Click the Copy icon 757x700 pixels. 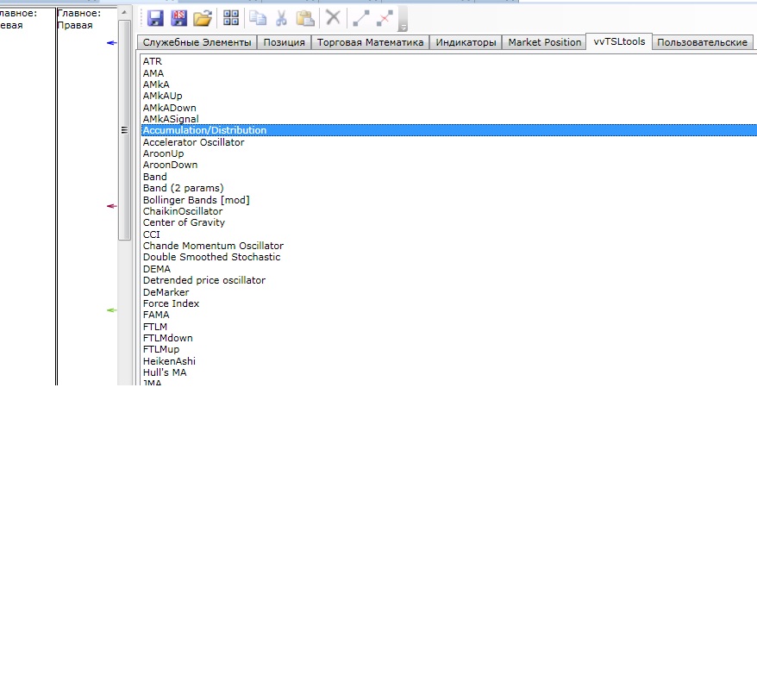(x=258, y=18)
